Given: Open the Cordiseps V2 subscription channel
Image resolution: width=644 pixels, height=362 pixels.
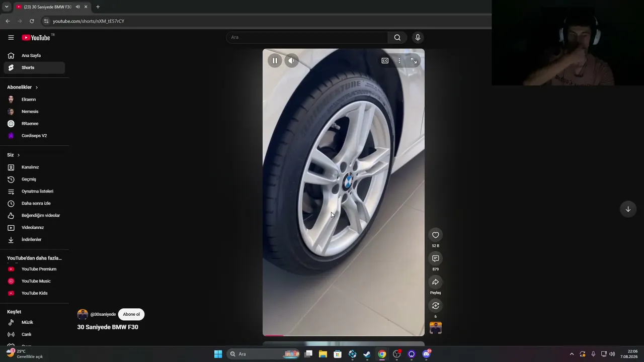Looking at the screenshot, I should pyautogui.click(x=34, y=136).
